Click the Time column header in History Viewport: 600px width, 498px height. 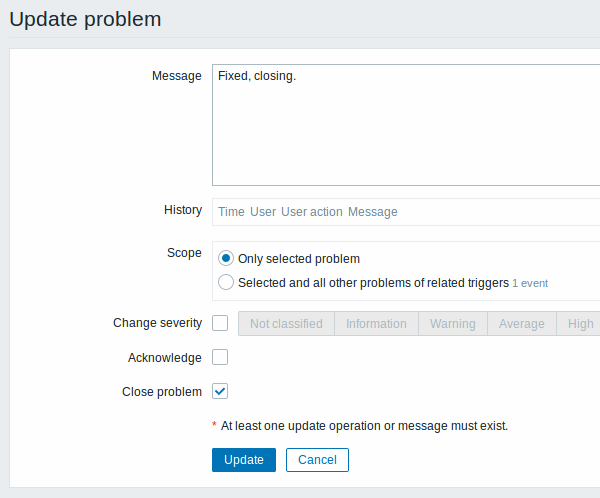[x=231, y=212]
